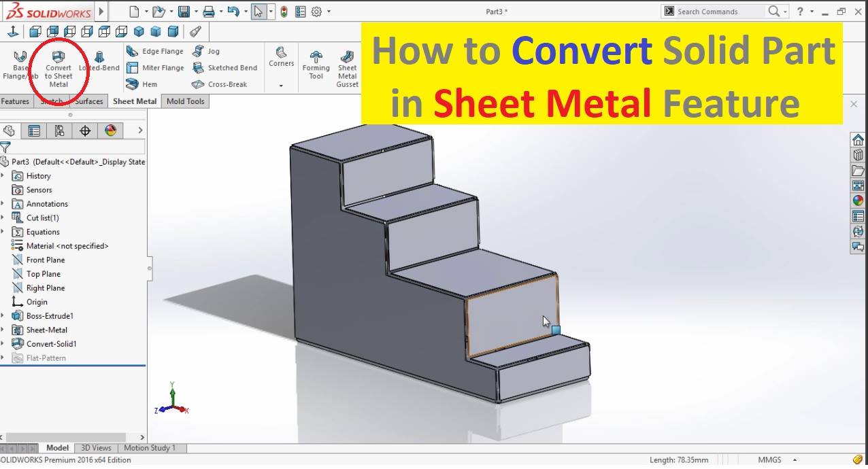Click the Undo icon
Screen dimensions: 868x469
(233, 12)
